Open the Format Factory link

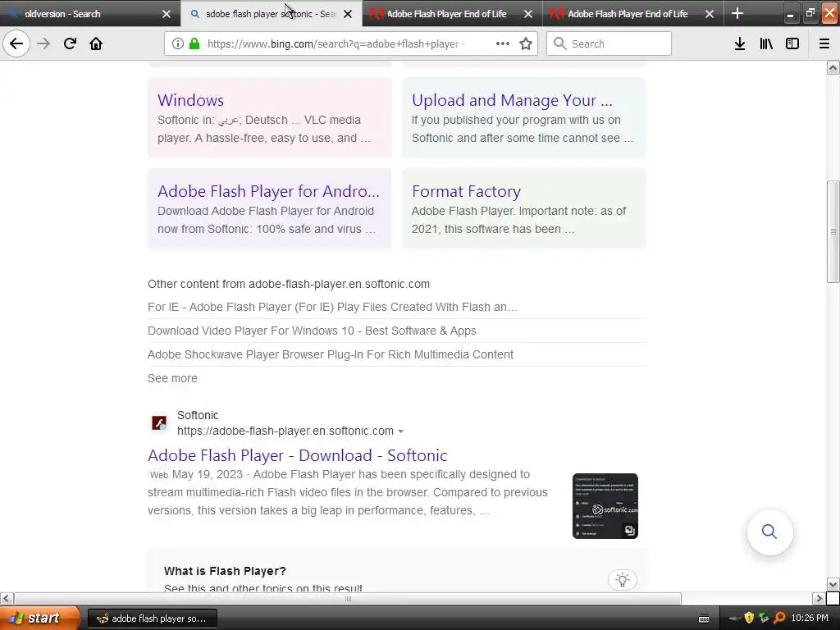click(x=466, y=191)
